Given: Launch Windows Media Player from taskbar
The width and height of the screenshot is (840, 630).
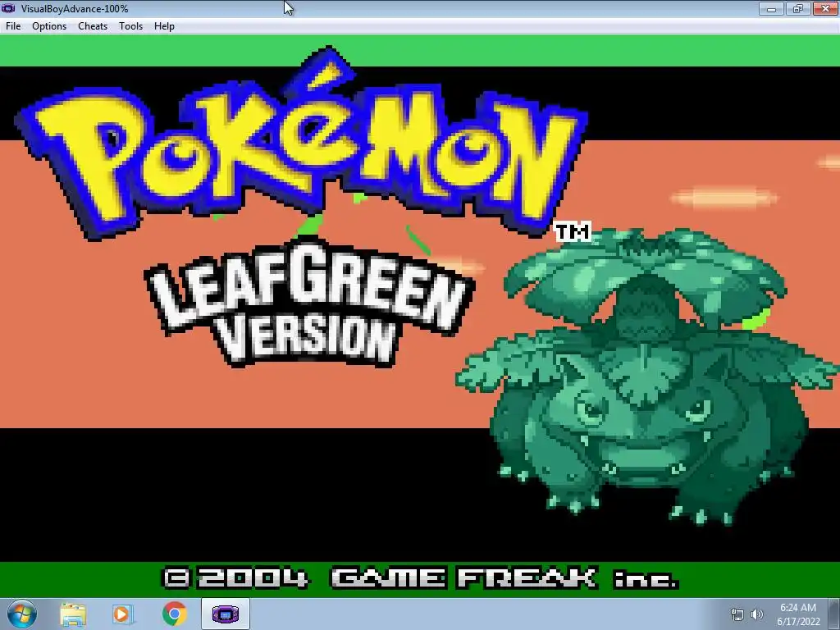Looking at the screenshot, I should [x=122, y=614].
